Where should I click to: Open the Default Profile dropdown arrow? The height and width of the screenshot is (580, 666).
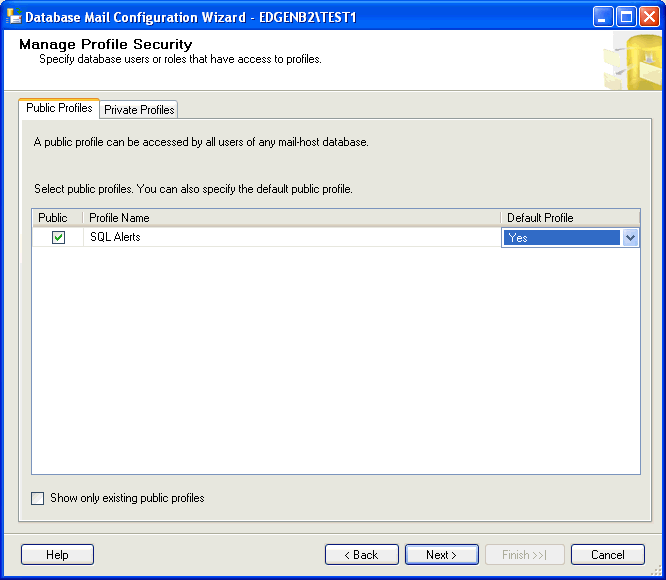click(x=630, y=238)
